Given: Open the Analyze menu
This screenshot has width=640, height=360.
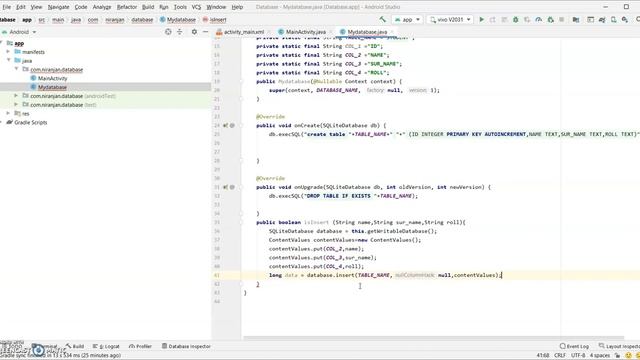Looking at the screenshot, I should point(102,7).
